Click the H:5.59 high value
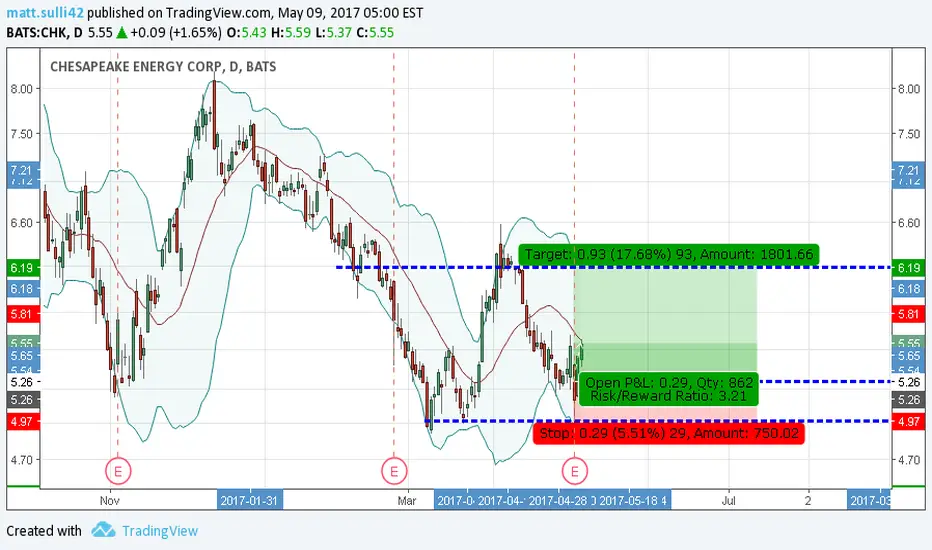This screenshot has width=932, height=550. (x=291, y=32)
